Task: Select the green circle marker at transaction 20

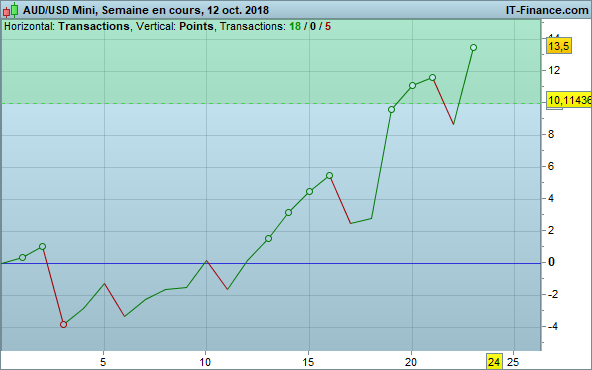Action: 412,86
